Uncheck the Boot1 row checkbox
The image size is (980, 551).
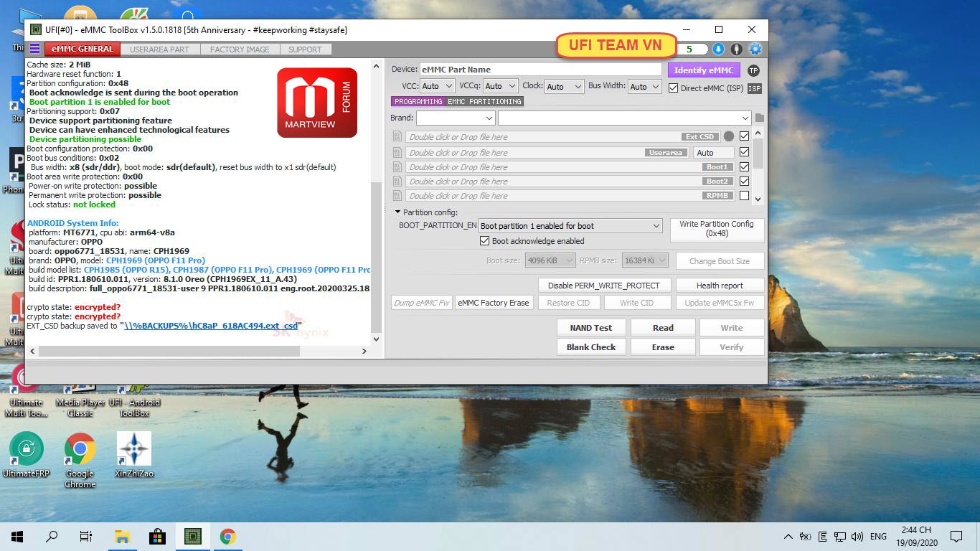pos(744,166)
